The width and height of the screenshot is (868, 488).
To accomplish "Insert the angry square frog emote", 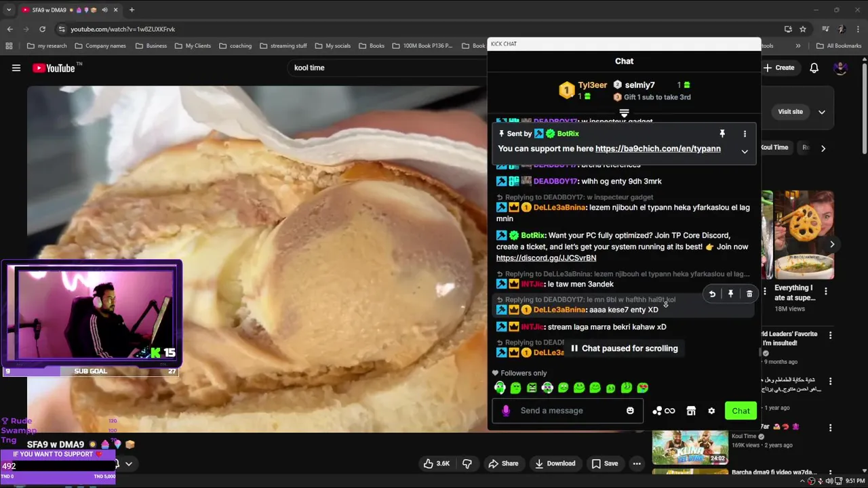I will click(532, 388).
